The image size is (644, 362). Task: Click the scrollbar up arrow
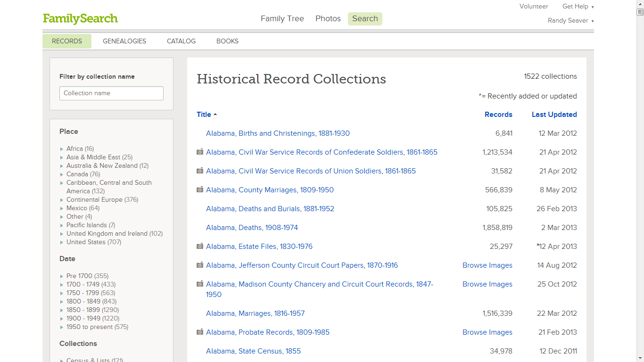coord(640,4)
